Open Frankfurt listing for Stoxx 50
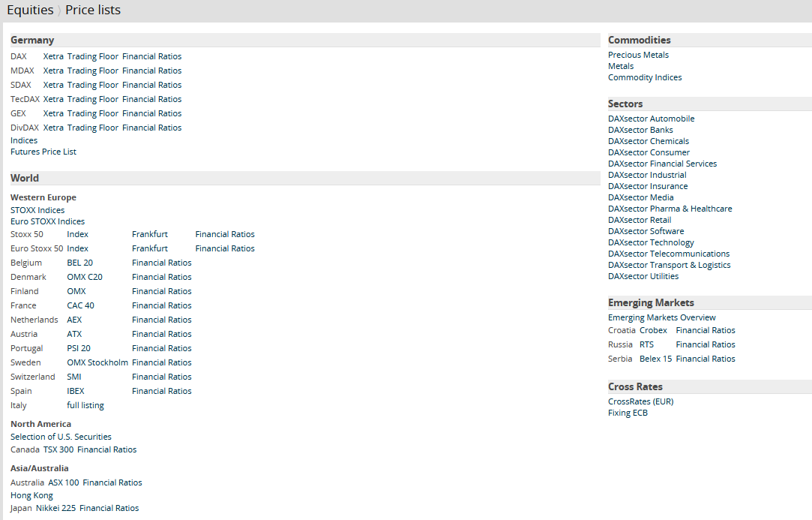Image resolution: width=812 pixels, height=520 pixels. click(x=150, y=234)
